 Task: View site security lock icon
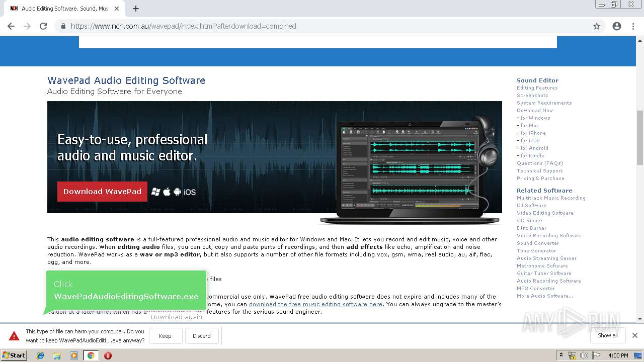(63, 26)
